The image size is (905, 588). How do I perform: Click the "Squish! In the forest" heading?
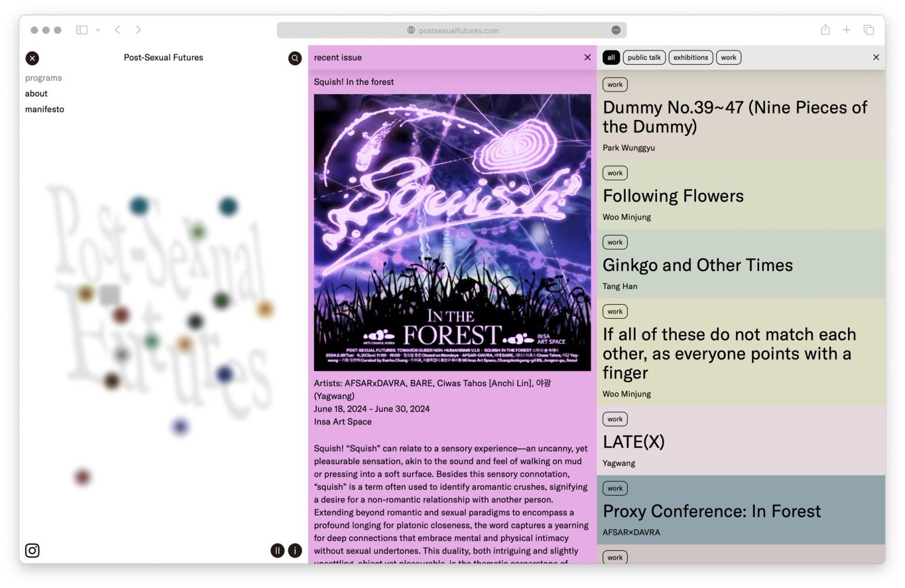click(354, 82)
